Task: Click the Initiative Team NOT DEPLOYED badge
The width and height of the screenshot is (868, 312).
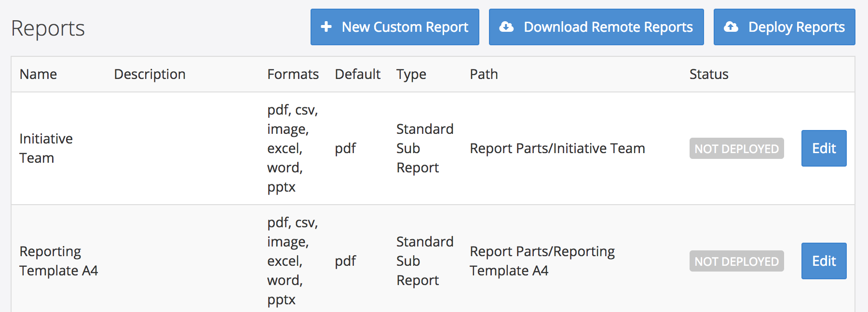Action: tap(736, 149)
